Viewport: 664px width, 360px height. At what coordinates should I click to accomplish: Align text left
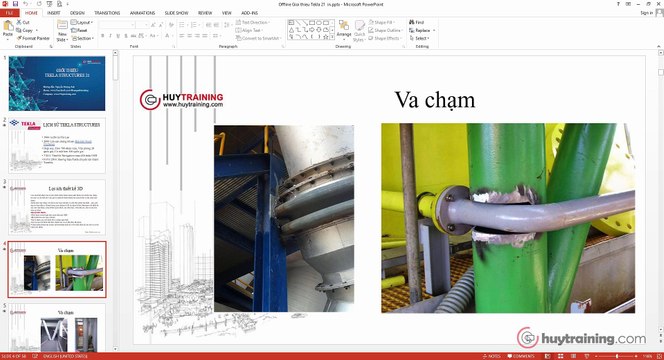pyautogui.click(x=182, y=36)
